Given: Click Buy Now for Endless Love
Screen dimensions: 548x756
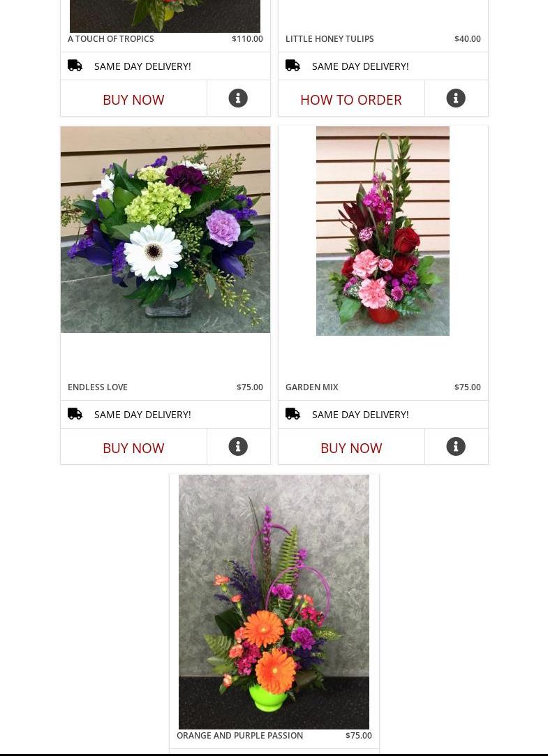Looking at the screenshot, I should coord(133,448).
